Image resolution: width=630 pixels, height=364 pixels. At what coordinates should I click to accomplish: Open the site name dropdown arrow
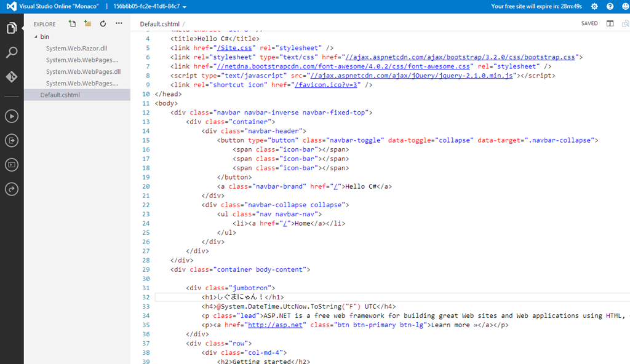185,7
